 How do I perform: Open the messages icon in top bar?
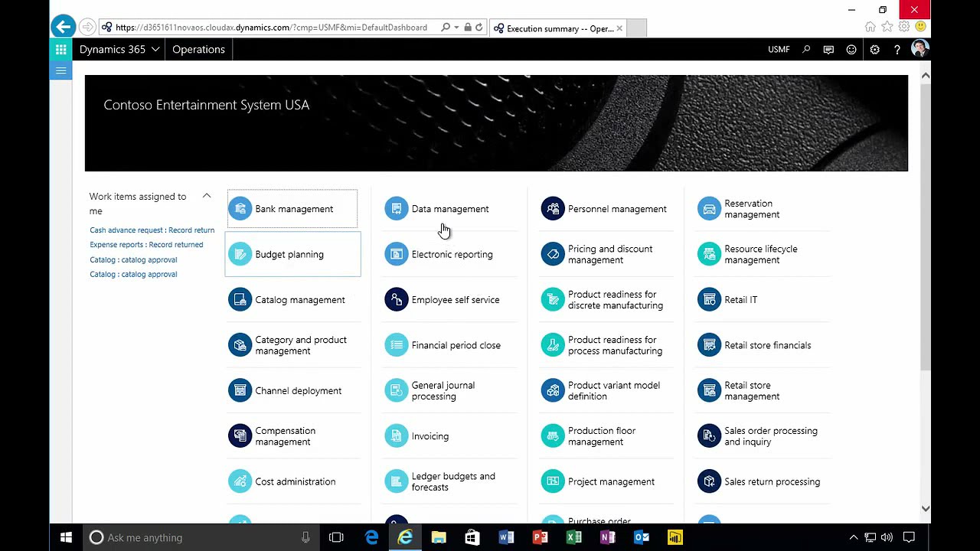828,49
